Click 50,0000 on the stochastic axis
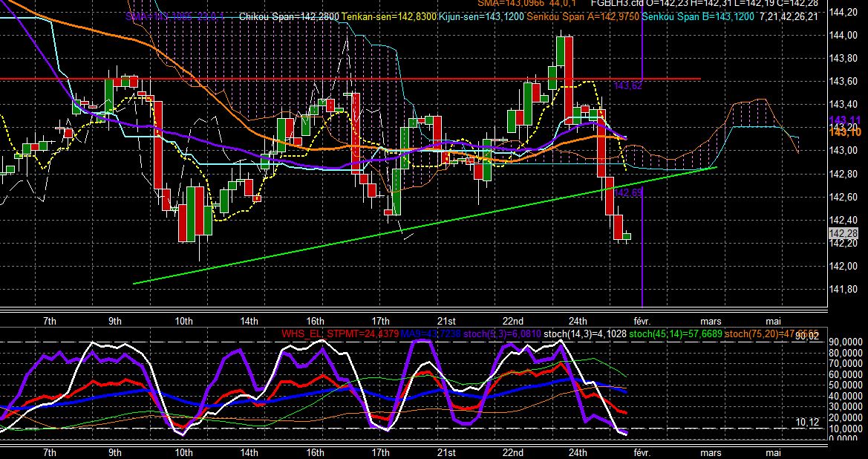 pos(843,385)
